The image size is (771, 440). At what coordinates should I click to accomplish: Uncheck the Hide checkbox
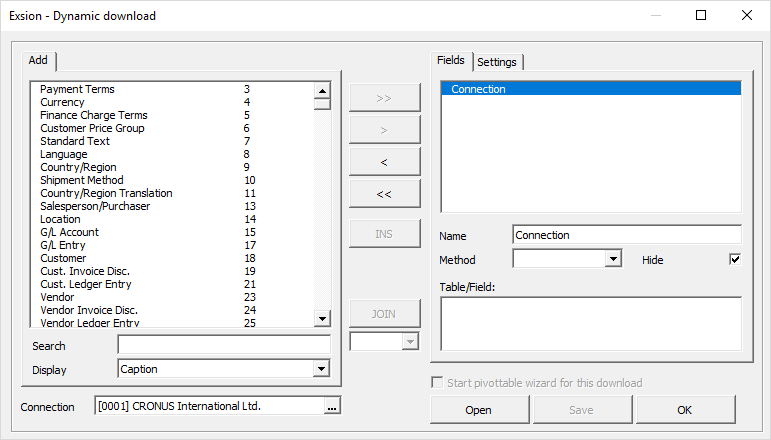[x=735, y=259]
